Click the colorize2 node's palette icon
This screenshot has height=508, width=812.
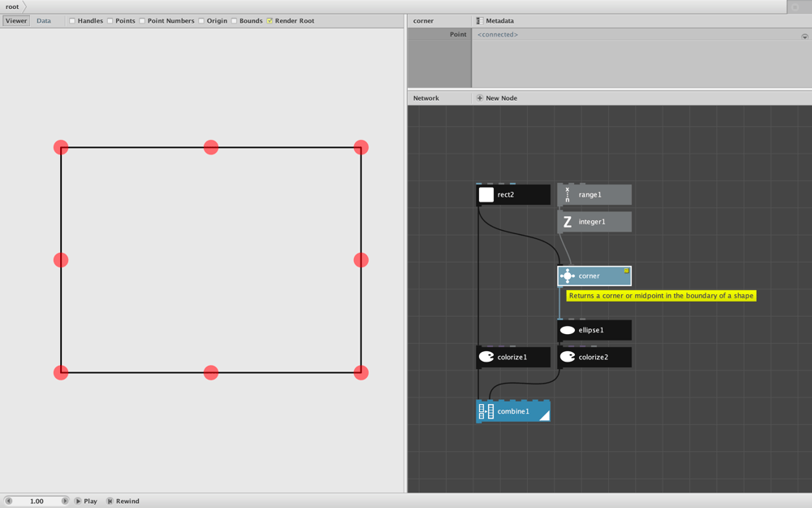pos(567,357)
